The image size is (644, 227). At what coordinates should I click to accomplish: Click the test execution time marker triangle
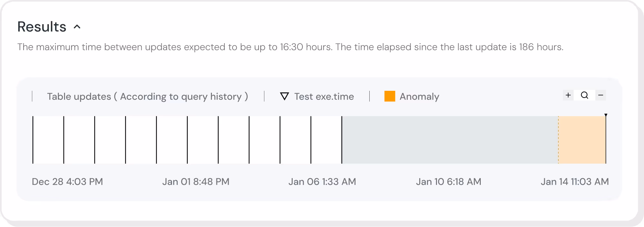coord(606,115)
